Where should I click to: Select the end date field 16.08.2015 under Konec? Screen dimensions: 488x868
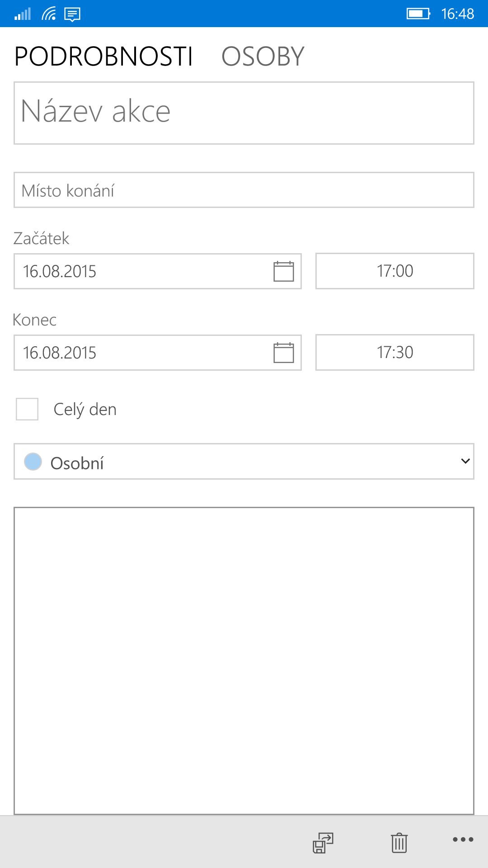(x=158, y=353)
